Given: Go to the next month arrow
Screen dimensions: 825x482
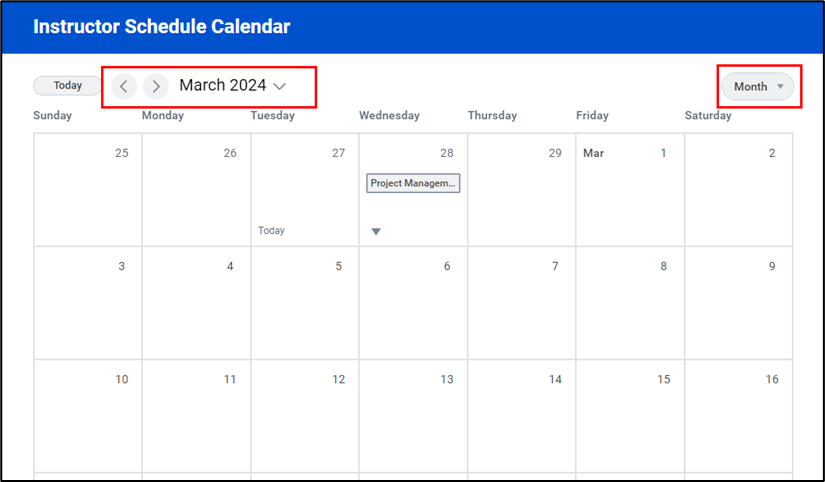Looking at the screenshot, I should tap(155, 86).
